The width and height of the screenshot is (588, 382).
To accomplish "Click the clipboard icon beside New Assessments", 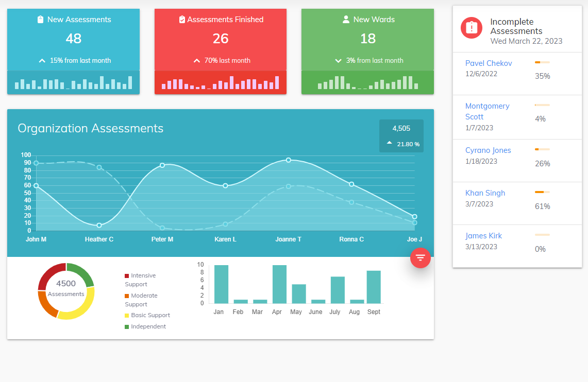I will click(x=40, y=20).
